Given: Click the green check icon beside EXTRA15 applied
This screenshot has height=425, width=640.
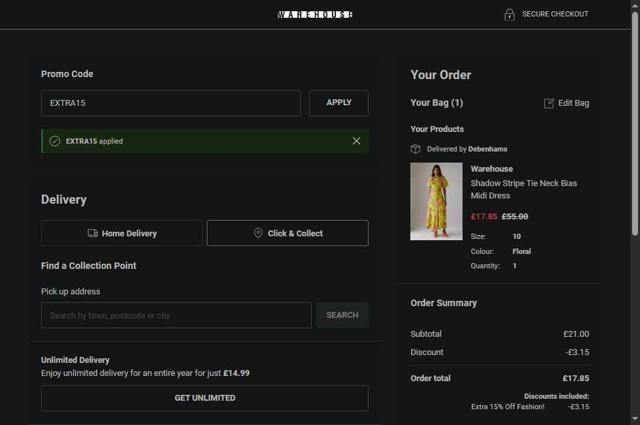Looking at the screenshot, I should [x=55, y=141].
